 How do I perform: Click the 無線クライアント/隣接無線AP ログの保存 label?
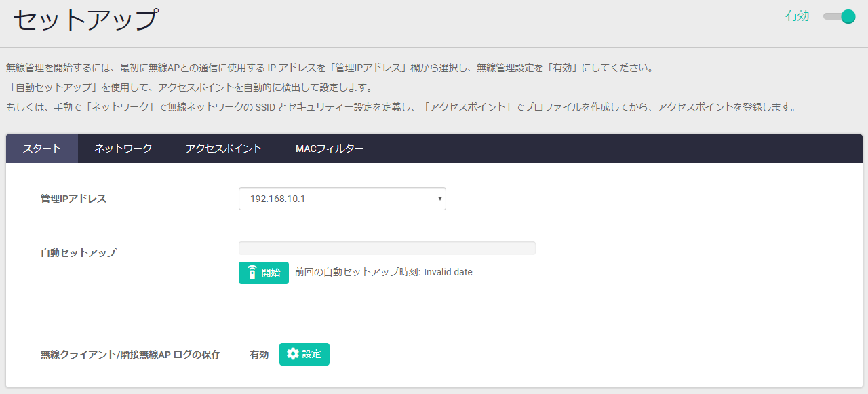tap(130, 354)
